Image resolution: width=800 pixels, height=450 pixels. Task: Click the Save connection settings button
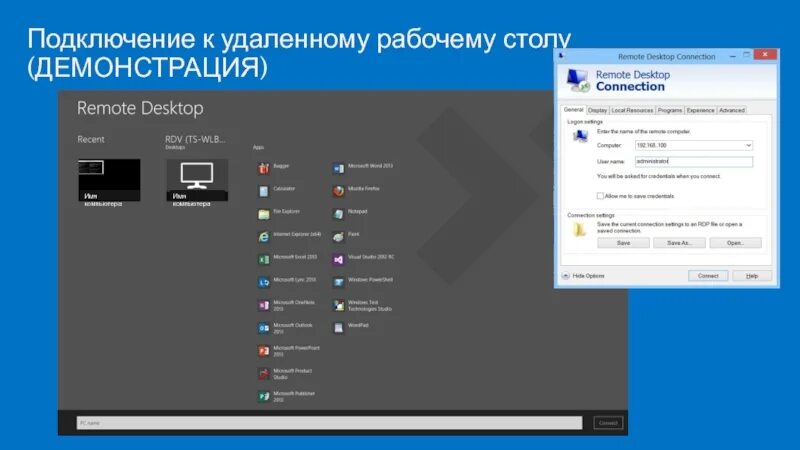623,243
